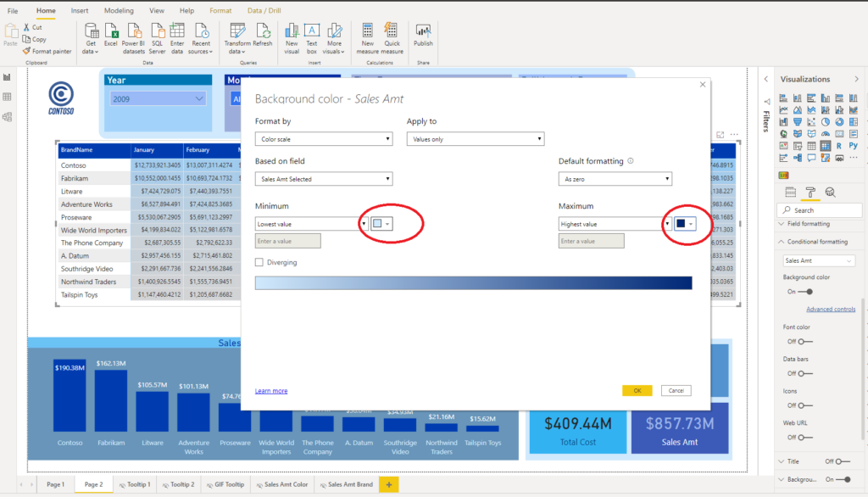Viewport: 868px width, 497px height.
Task: Select the matrix visualization icon
Action: [826, 146]
